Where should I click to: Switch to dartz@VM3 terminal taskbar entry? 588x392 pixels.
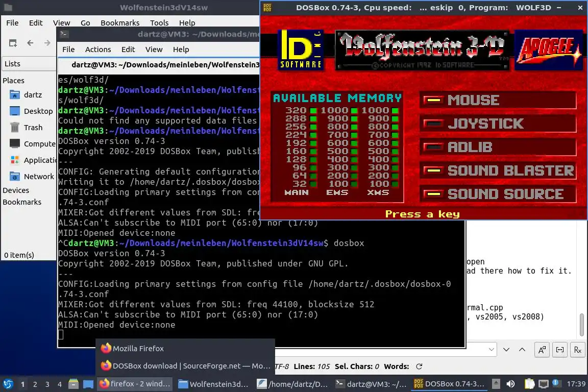pyautogui.click(x=371, y=384)
